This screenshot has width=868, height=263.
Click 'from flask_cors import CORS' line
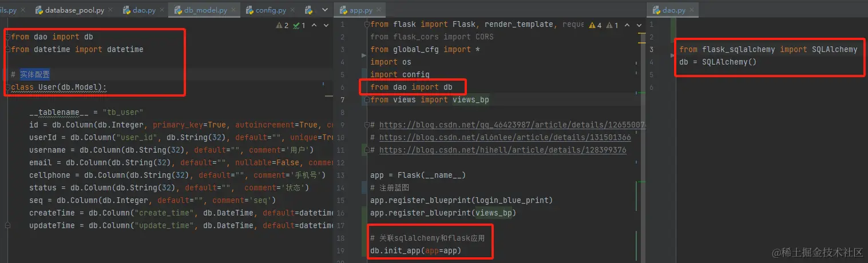pyautogui.click(x=432, y=37)
